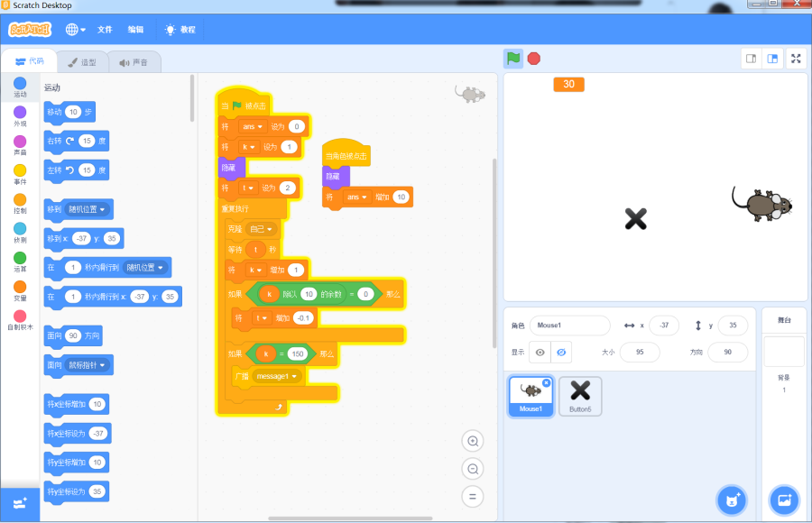Image resolution: width=812 pixels, height=523 pixels.
Task: Open the add extension button
Action: (20, 503)
